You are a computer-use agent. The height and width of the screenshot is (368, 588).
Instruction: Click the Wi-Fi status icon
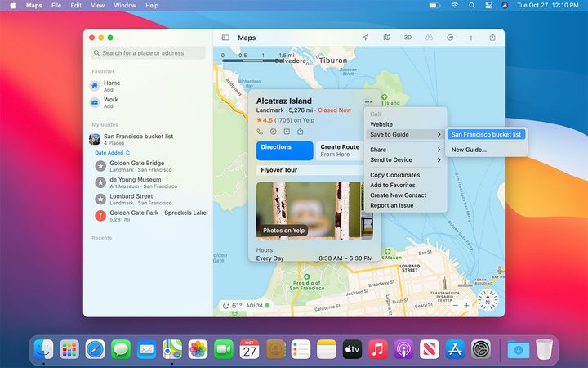[455, 5]
